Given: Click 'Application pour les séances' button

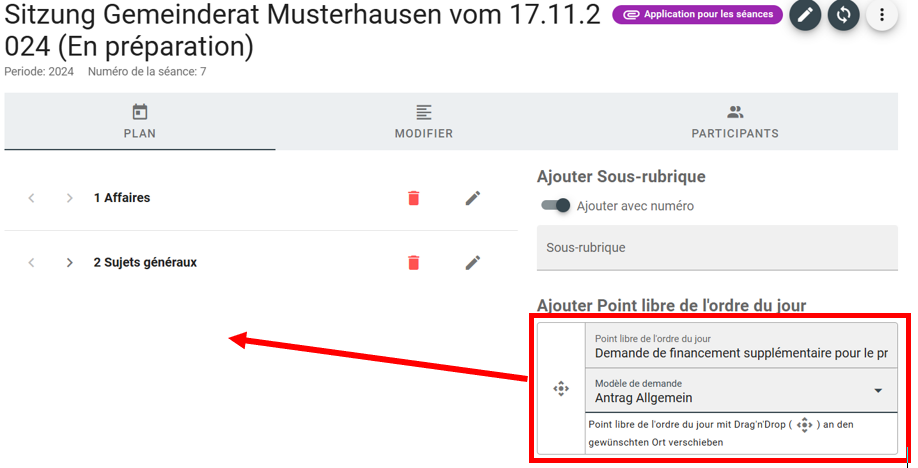Looking at the screenshot, I should coord(697,15).
